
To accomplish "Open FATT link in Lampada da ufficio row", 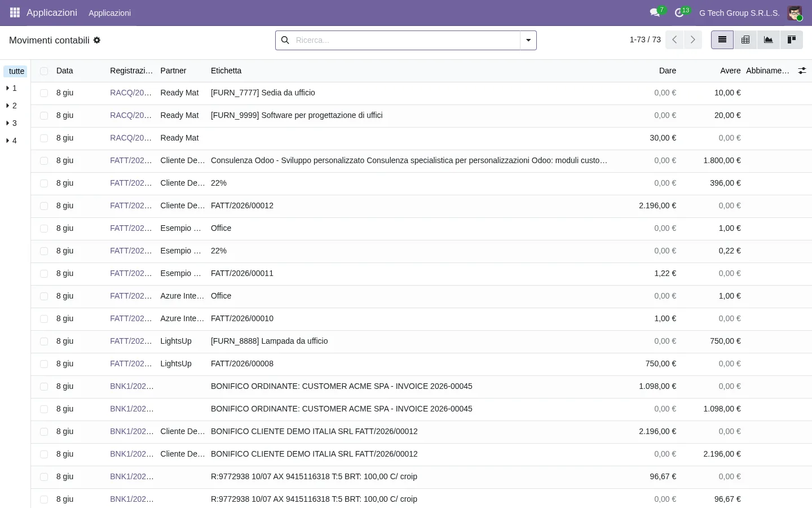I will pos(131,341).
